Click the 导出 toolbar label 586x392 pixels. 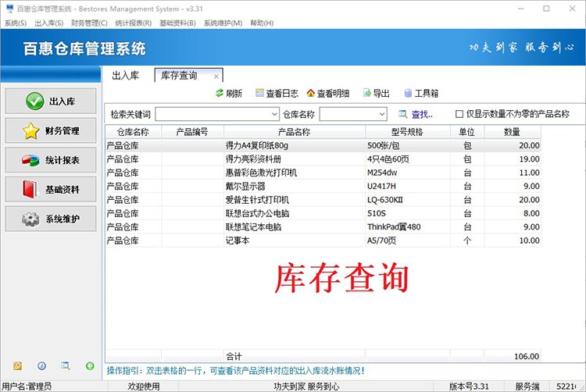[381, 93]
